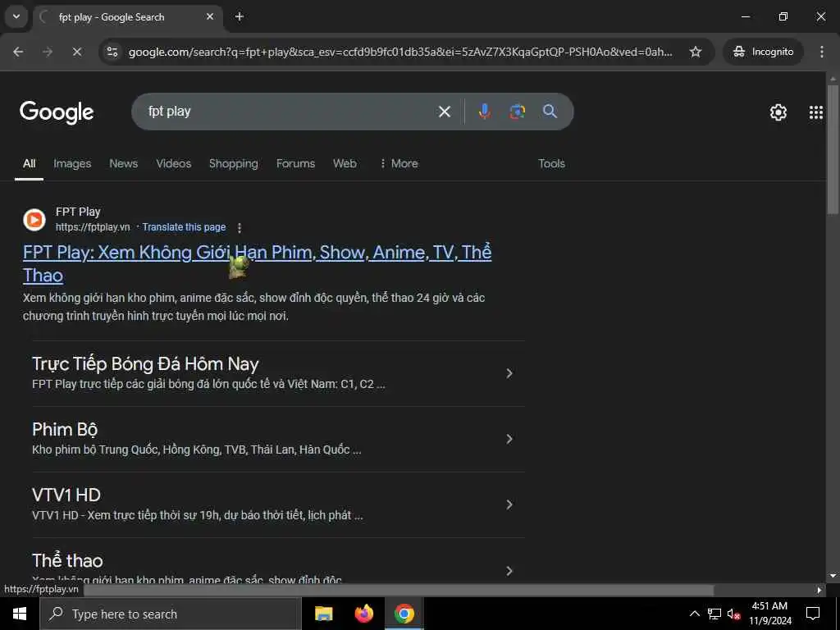The width and height of the screenshot is (840, 630).
Task: Switch to News tab
Action: [124, 164]
